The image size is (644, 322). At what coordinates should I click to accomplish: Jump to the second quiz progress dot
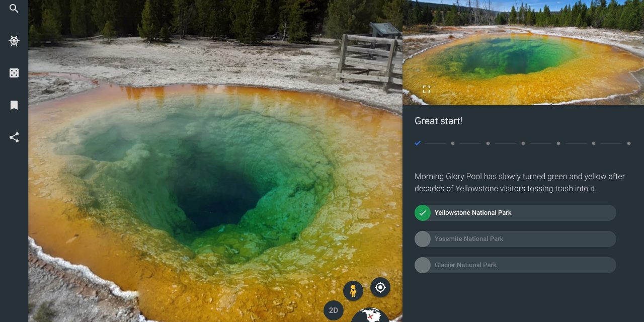(453, 143)
